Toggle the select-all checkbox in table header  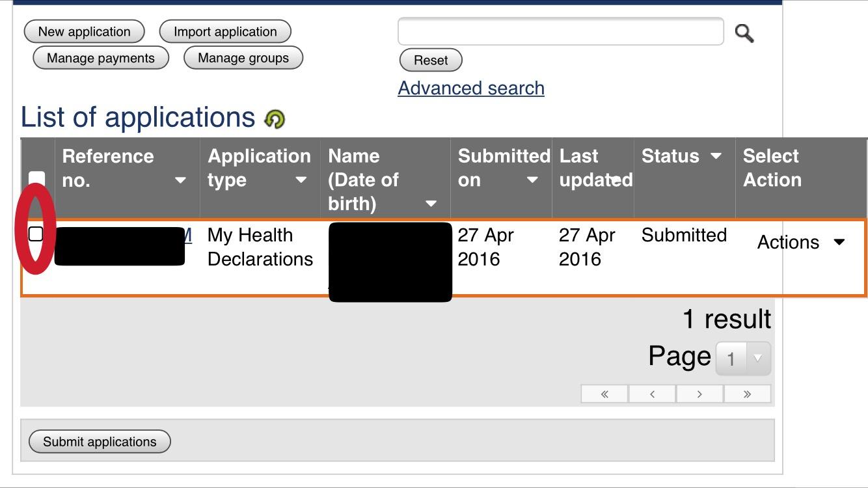pos(37,178)
